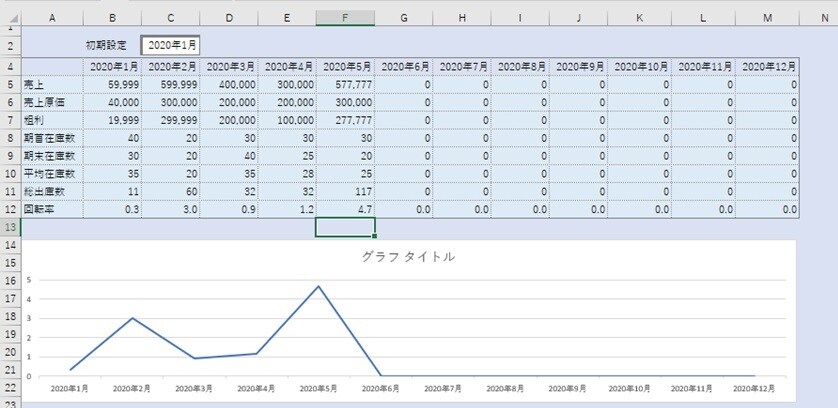The height and width of the screenshot is (408, 838).
Task: Select the cell with value 400,000
Action: 229,84
